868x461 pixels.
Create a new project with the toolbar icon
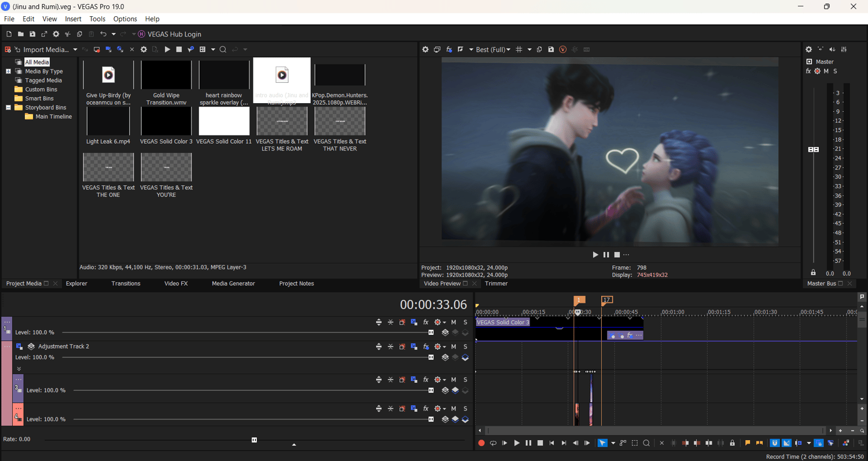[9, 34]
